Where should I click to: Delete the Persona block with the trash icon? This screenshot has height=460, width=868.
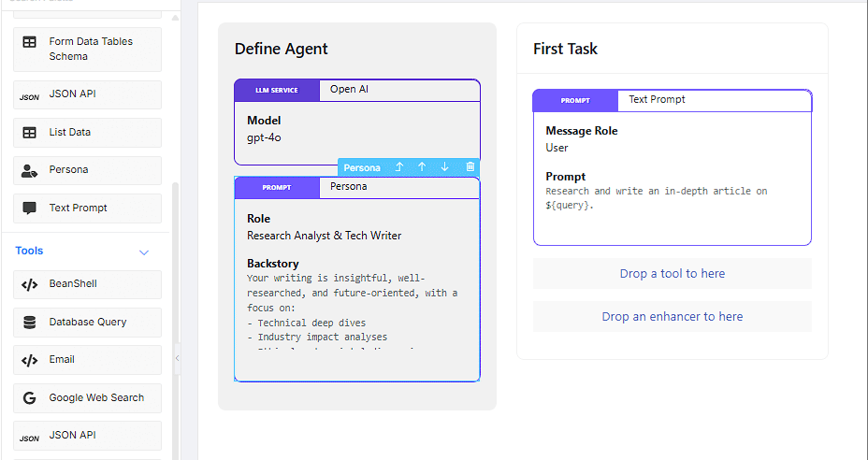470,167
